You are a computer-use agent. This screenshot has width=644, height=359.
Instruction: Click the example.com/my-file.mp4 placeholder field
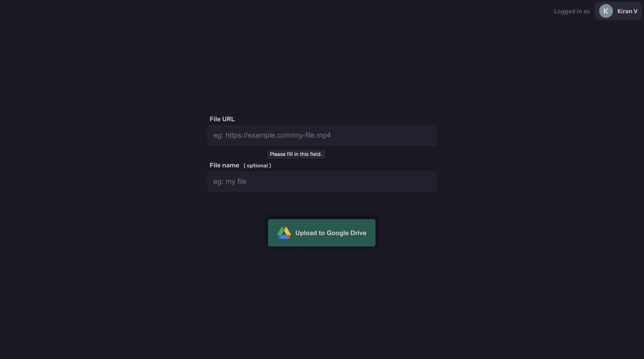322,135
